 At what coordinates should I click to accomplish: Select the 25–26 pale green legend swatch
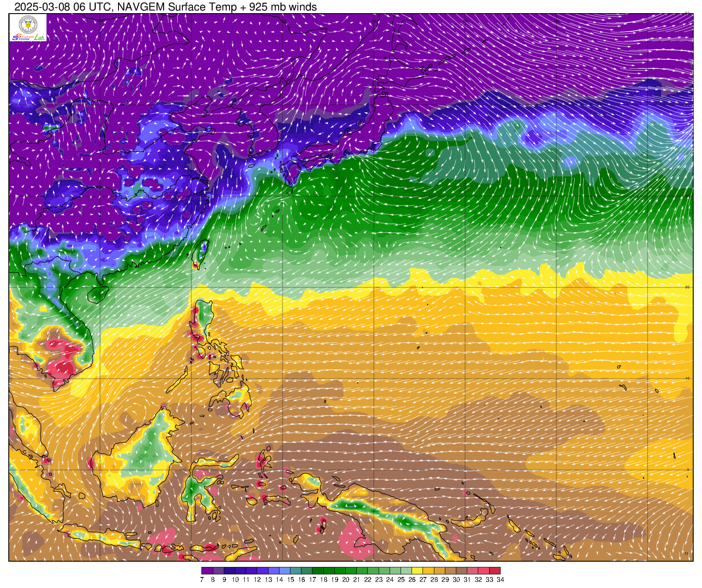point(406,571)
